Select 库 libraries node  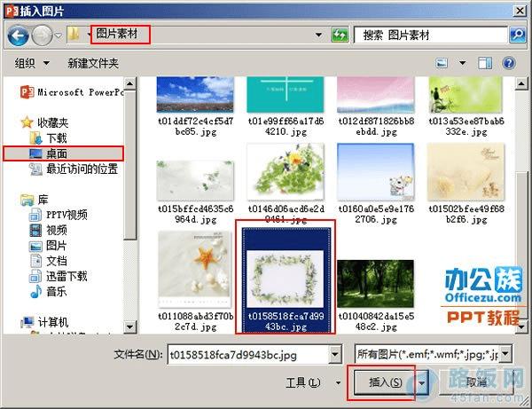35,200
